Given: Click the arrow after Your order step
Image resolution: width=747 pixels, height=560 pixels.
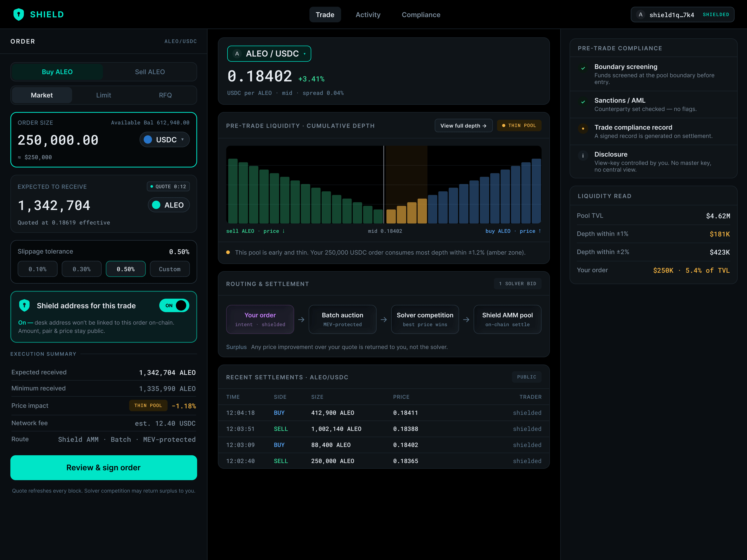Looking at the screenshot, I should click(301, 320).
